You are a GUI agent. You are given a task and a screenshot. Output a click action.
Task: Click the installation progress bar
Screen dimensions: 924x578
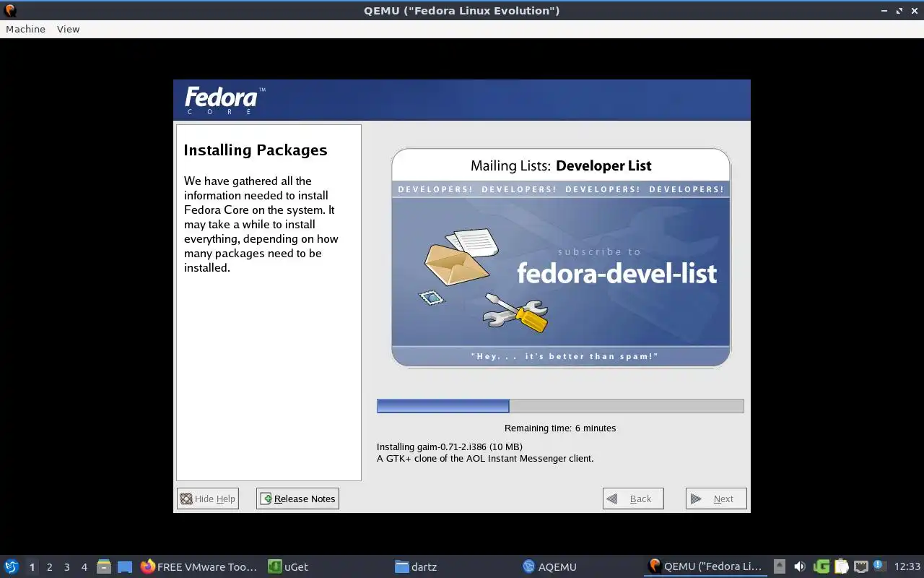[560, 406]
